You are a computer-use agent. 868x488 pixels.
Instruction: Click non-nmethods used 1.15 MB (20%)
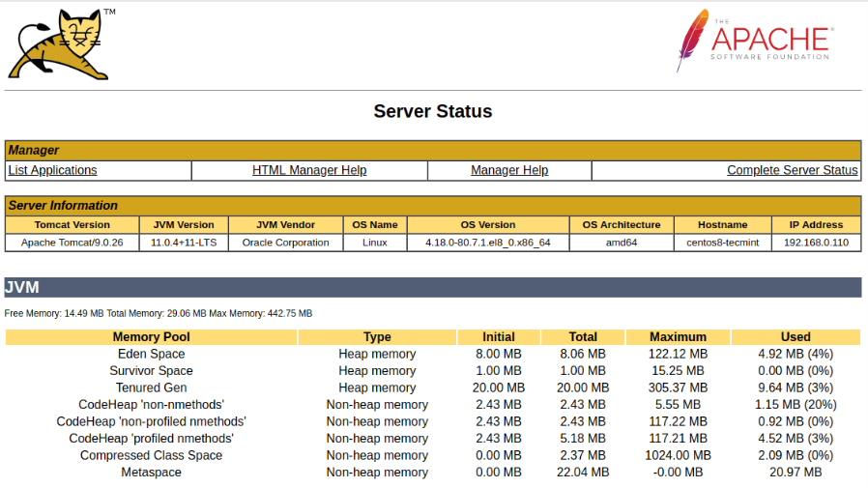coord(796,405)
